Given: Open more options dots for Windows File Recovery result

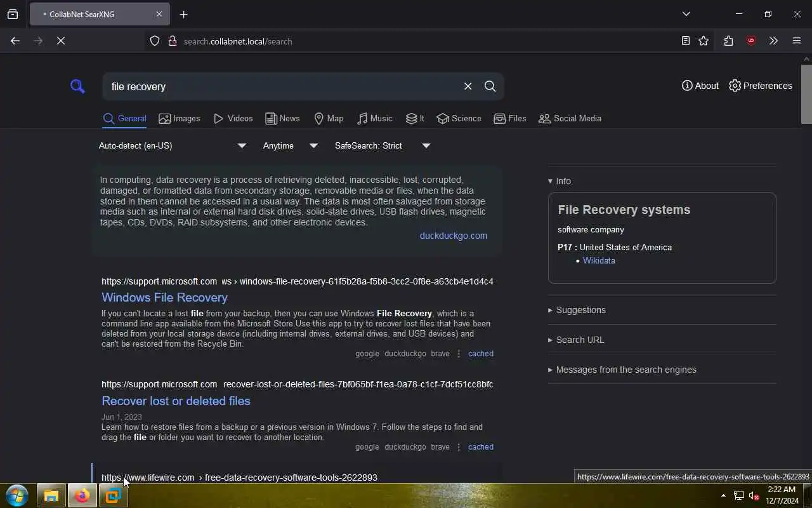Looking at the screenshot, I should (x=459, y=354).
